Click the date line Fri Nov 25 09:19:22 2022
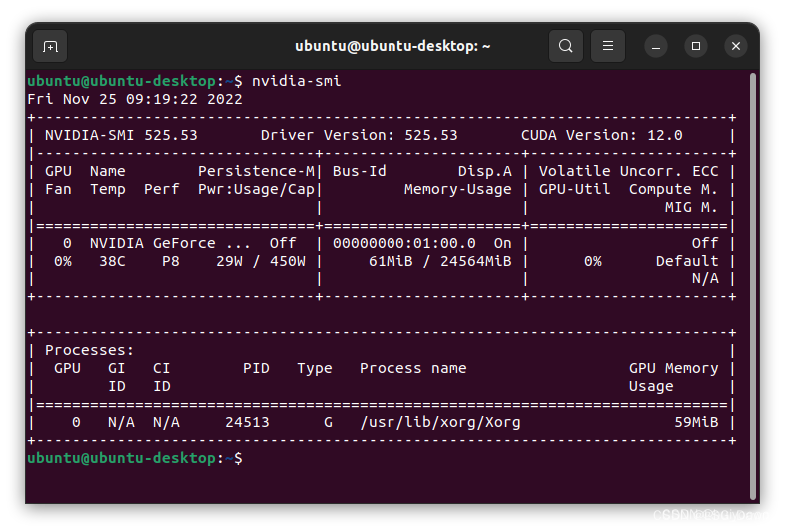 pos(135,99)
